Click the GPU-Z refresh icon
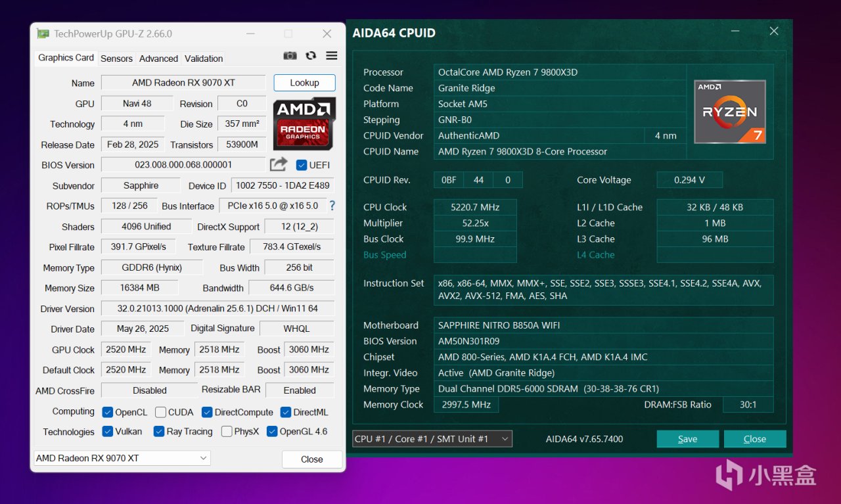This screenshot has height=504, width=841. (311, 56)
